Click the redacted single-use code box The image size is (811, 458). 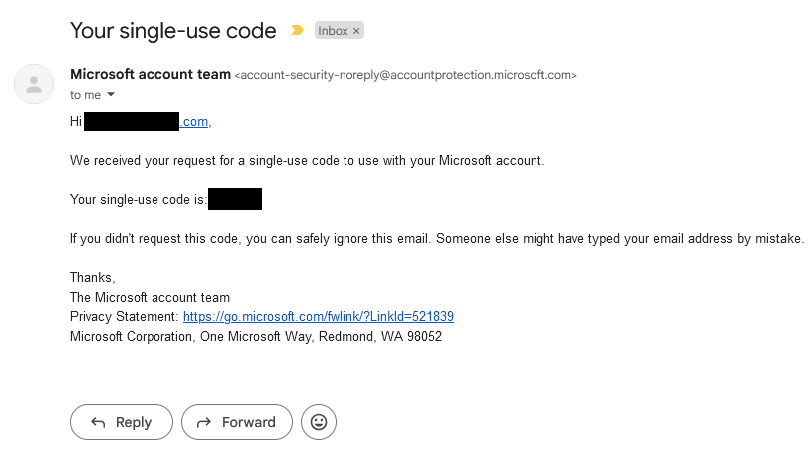235,199
